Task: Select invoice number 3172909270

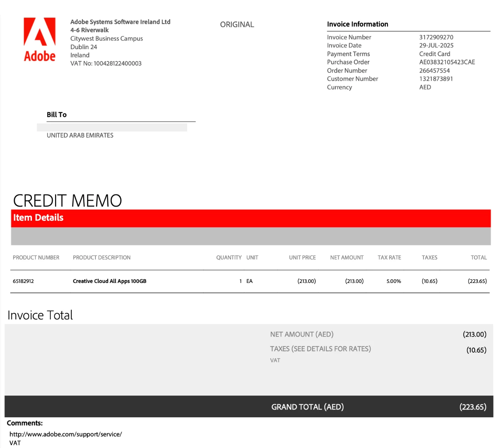Action: pyautogui.click(x=436, y=37)
